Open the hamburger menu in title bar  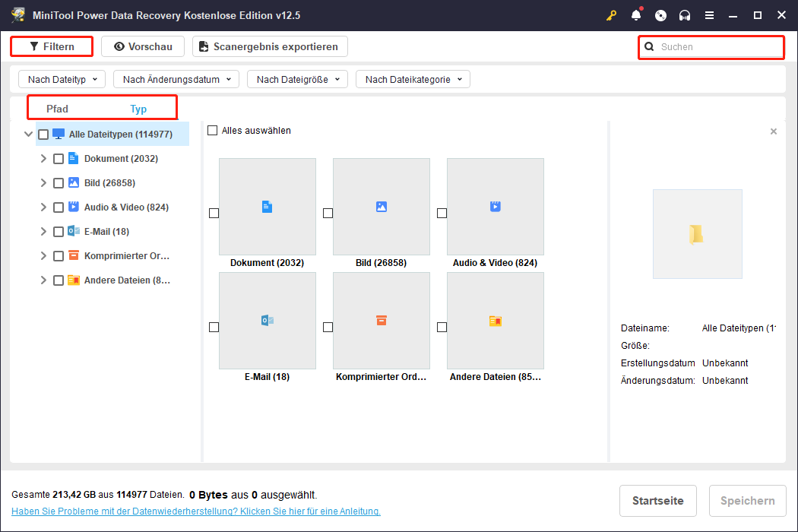709,15
